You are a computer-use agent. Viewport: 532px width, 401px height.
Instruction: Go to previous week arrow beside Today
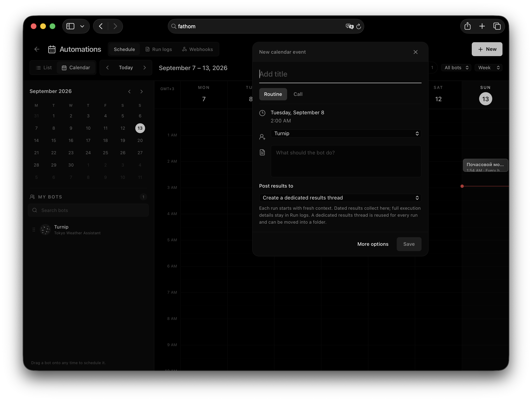[108, 68]
